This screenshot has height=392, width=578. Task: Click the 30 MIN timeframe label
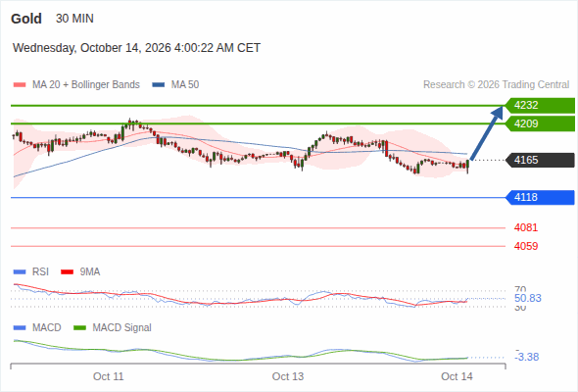click(x=74, y=19)
